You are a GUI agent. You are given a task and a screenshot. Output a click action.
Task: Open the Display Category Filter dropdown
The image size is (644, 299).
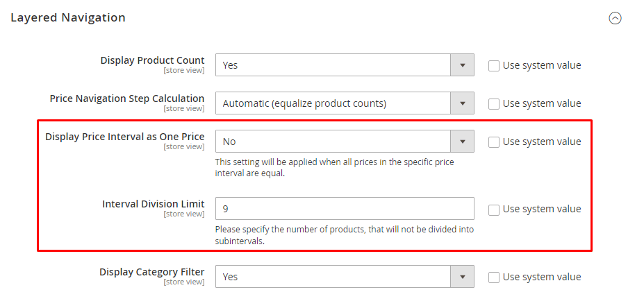point(345,277)
